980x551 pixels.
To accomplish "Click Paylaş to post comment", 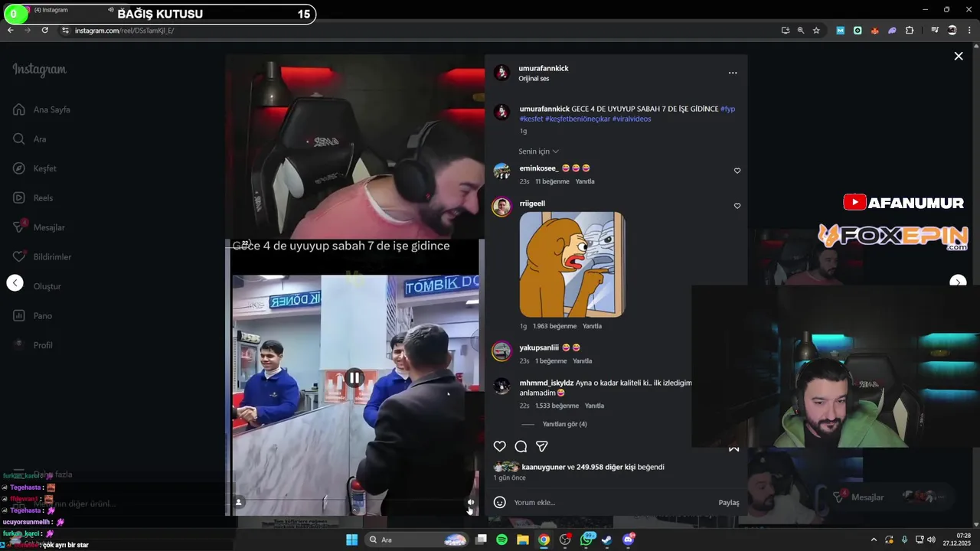I will click(x=729, y=503).
